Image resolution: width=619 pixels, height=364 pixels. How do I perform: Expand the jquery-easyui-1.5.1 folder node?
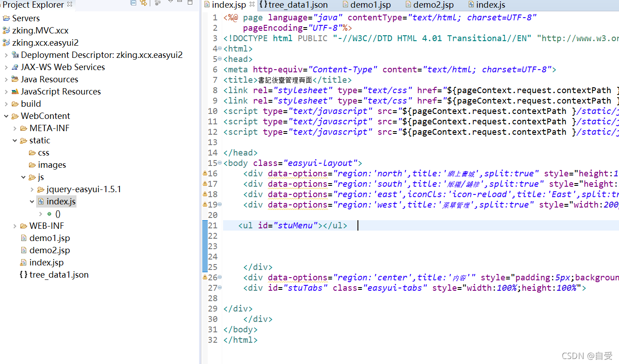[32, 189]
